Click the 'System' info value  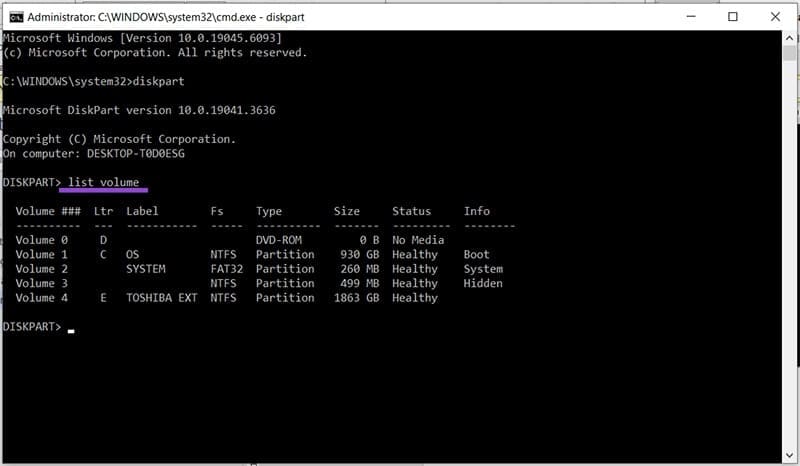coord(483,269)
